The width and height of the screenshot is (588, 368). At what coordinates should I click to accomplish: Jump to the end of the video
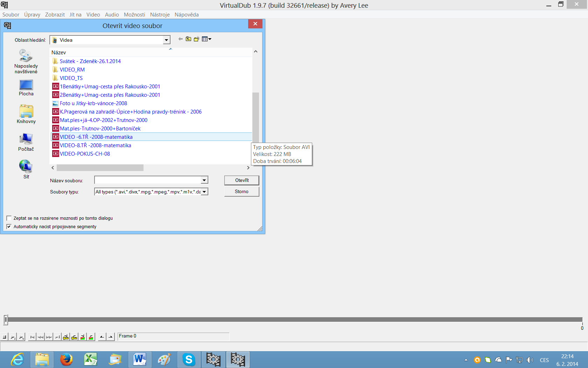(x=57, y=337)
